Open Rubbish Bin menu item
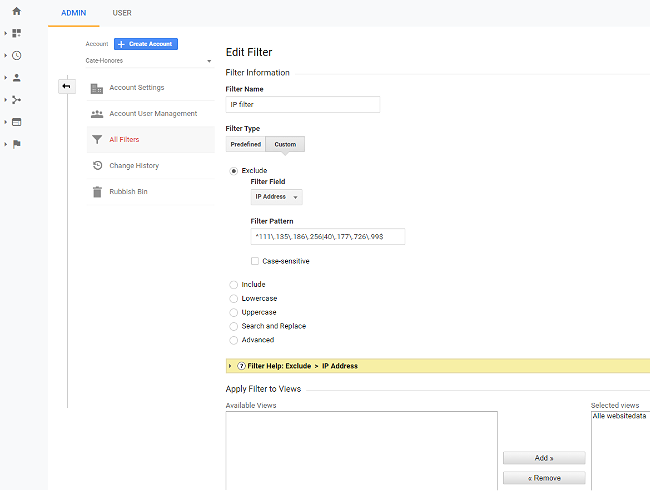 click(151, 192)
